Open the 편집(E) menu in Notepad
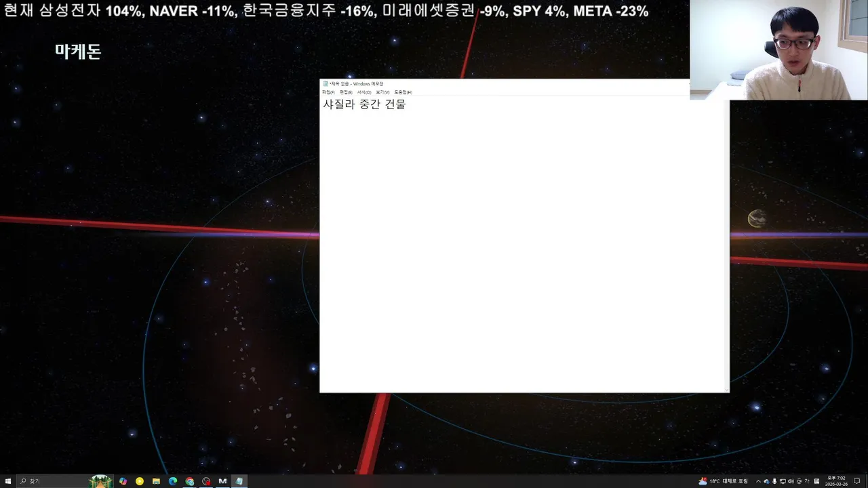Image resolution: width=868 pixels, height=488 pixels. click(x=346, y=92)
